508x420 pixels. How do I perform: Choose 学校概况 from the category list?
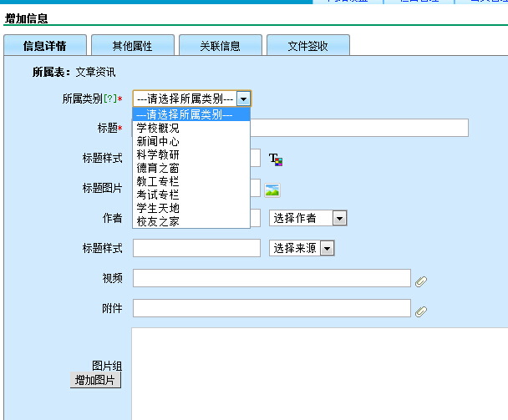pos(158,129)
